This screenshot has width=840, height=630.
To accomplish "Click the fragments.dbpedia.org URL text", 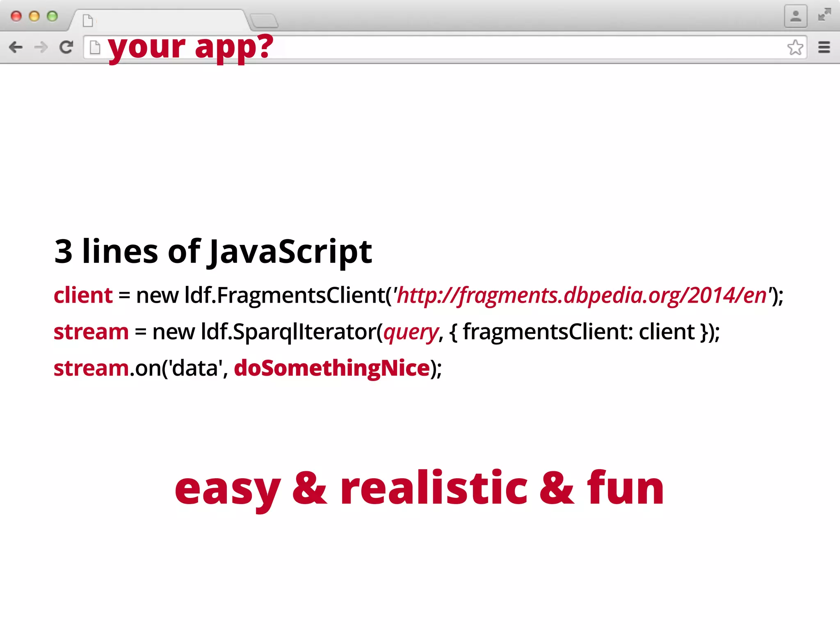I will 582,295.
